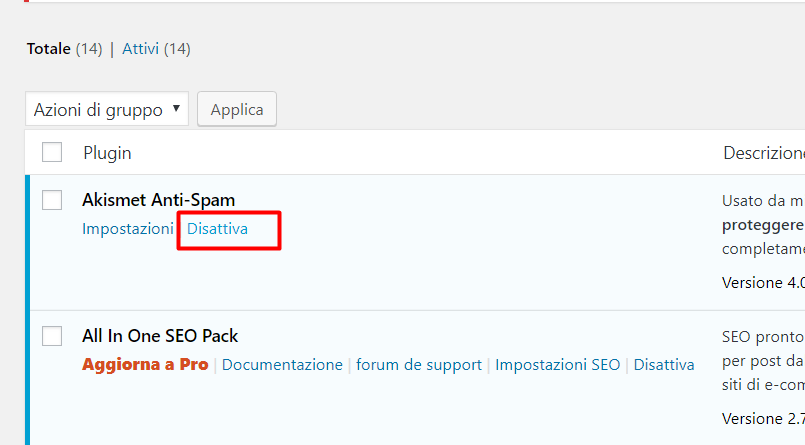Open the Azioni di gruppo dropdown
Image resolution: width=805 pixels, height=445 pixels.
point(106,109)
